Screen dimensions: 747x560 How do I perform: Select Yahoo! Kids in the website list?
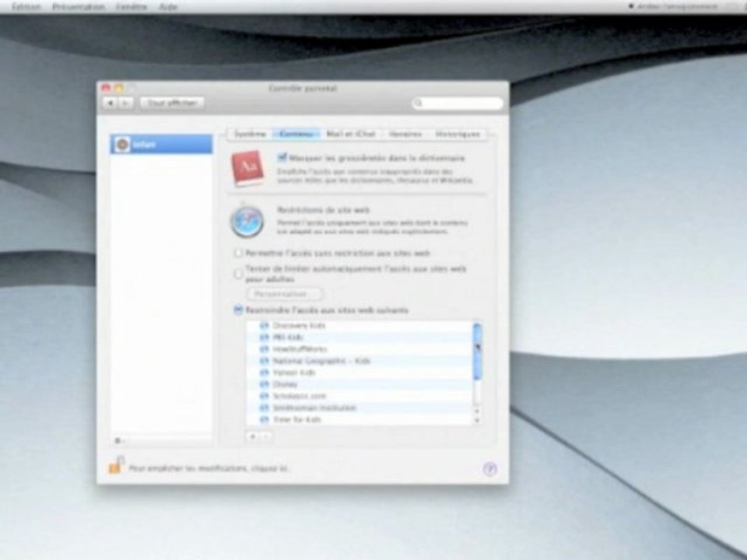[x=359, y=373]
